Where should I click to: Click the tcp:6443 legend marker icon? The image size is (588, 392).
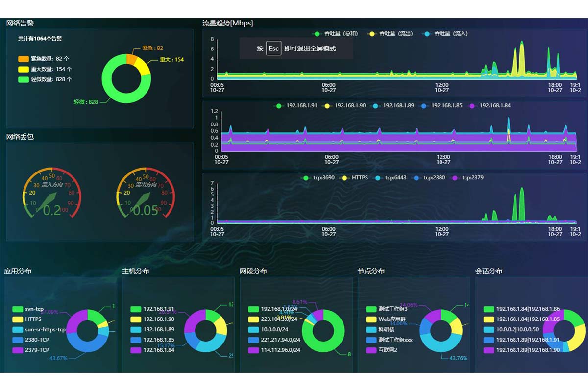(x=378, y=178)
